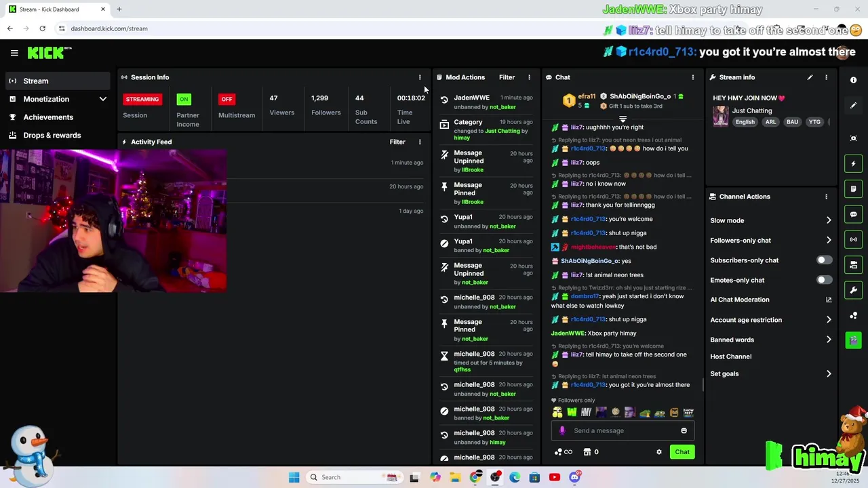868x488 pixels.
Task: Click the channel points infinity icon
Action: pyautogui.click(x=564, y=452)
